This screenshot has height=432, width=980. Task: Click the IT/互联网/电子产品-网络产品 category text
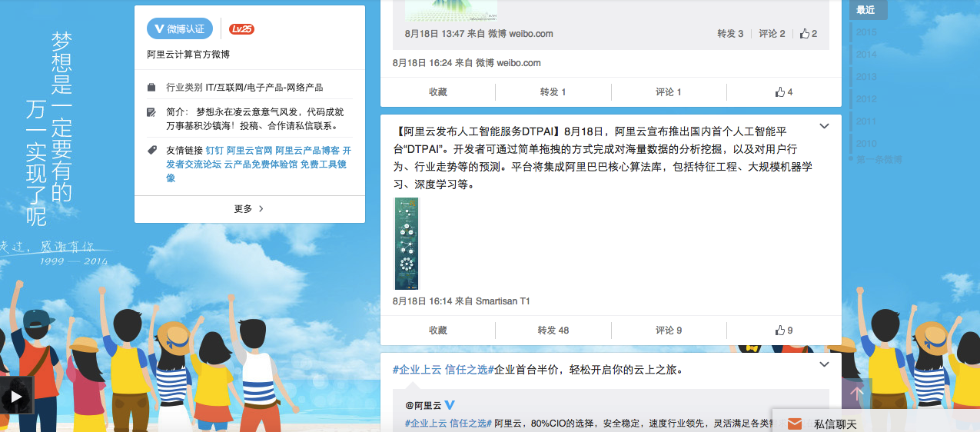click(264, 88)
